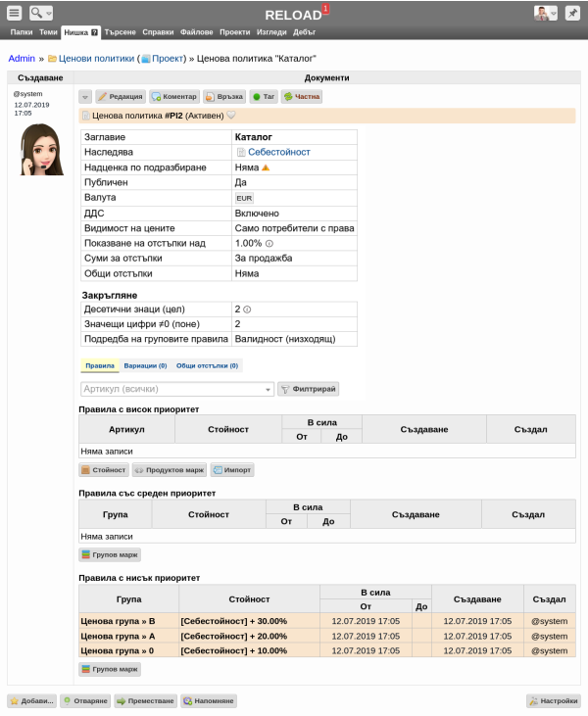The image size is (588, 716).
Task: Open the hamburger main menu
Action: [15, 13]
